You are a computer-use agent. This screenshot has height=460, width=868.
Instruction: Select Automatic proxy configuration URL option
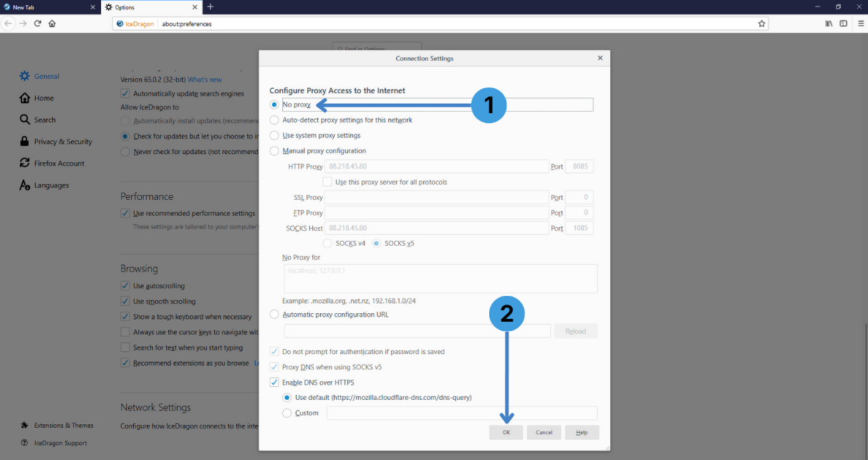274,314
